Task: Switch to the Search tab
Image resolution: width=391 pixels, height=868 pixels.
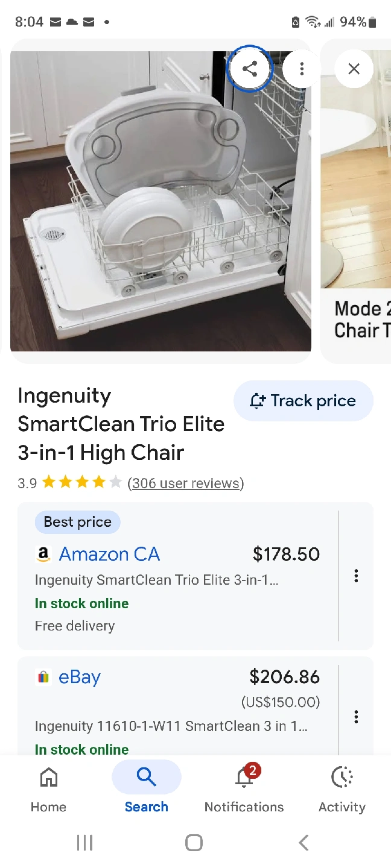Action: (x=146, y=788)
